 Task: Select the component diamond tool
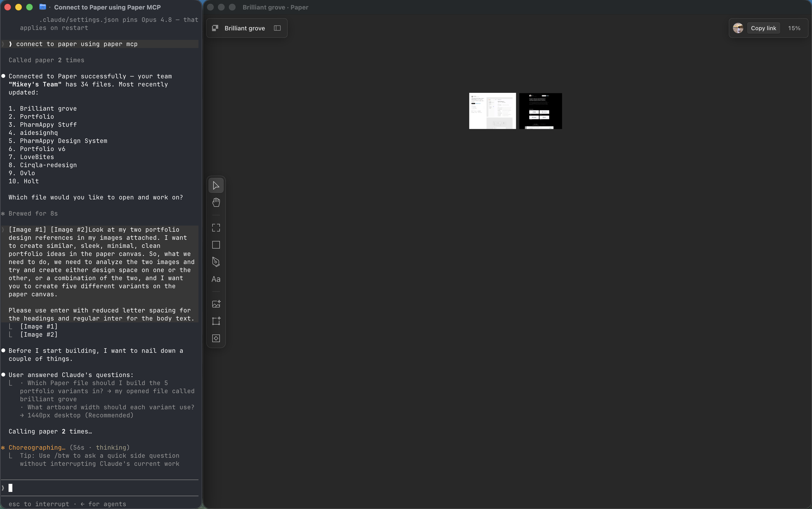click(216, 338)
